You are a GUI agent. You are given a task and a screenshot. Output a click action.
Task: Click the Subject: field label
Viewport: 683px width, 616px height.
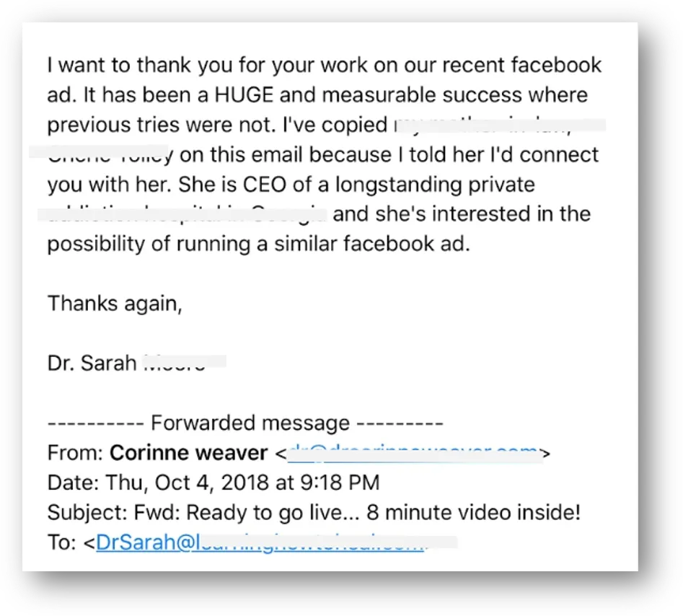coord(88,513)
